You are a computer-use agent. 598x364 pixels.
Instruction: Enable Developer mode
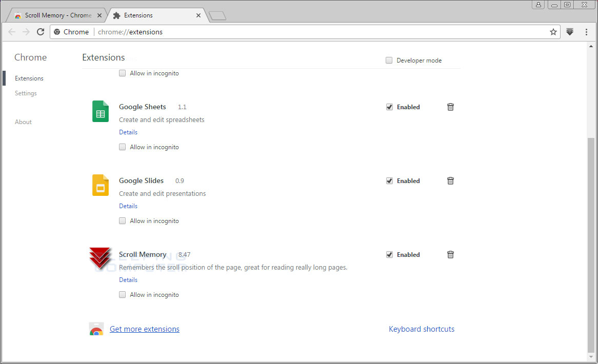pos(389,60)
